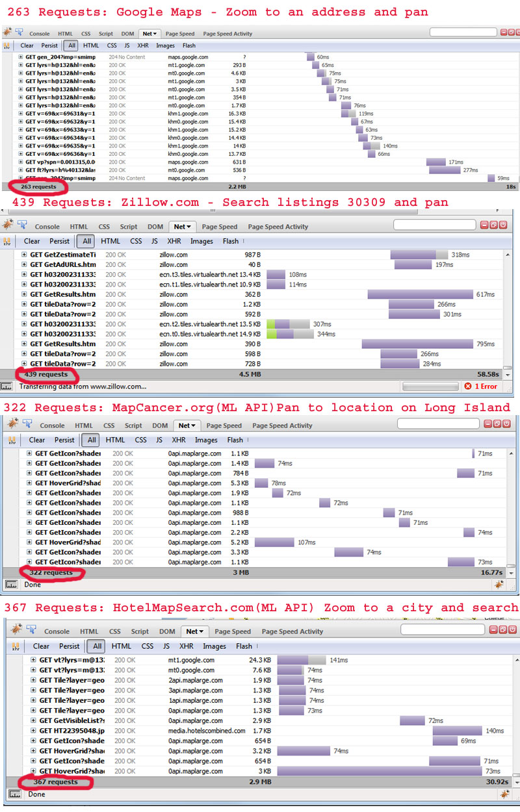This screenshot has height=812, width=520.
Task: Clear the request list in the Google Maps panel
Action: coord(27,46)
